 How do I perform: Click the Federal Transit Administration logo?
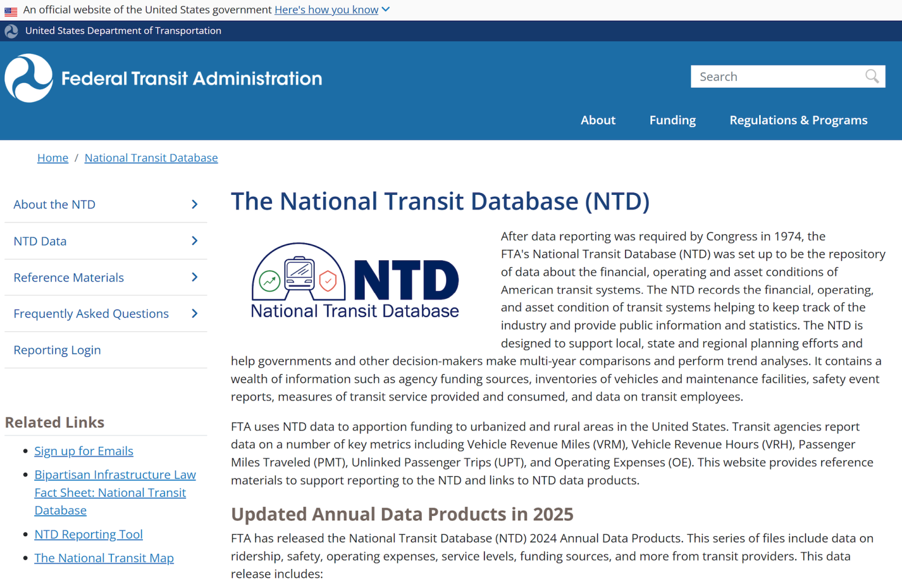tap(163, 78)
